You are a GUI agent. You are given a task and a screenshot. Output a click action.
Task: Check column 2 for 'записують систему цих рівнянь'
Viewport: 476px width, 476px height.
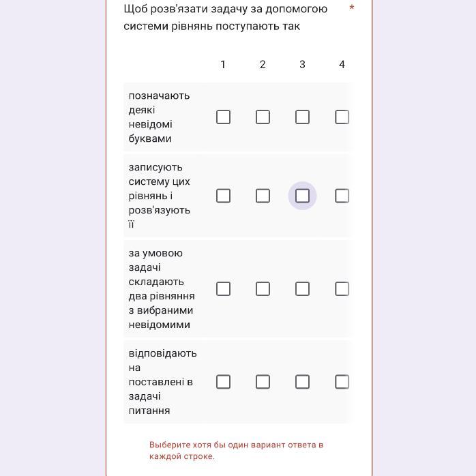[263, 196]
